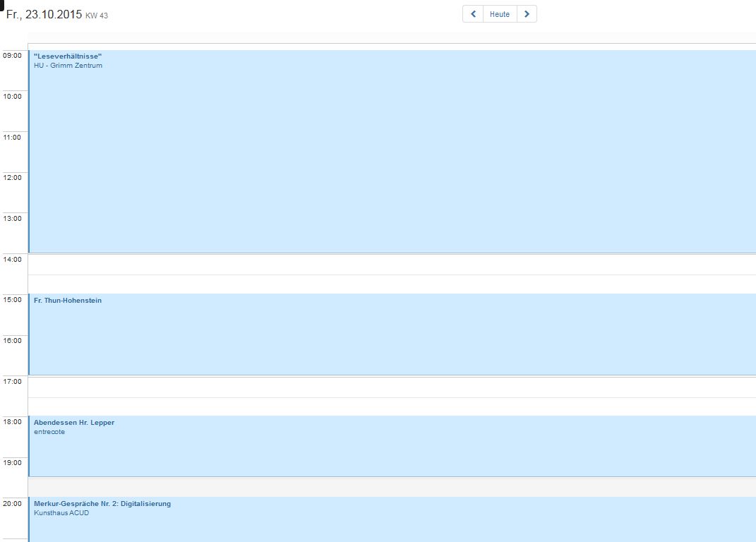The image size is (756, 542).
Task: Click the empty 17:30 half-hour slot
Action: coord(392,406)
